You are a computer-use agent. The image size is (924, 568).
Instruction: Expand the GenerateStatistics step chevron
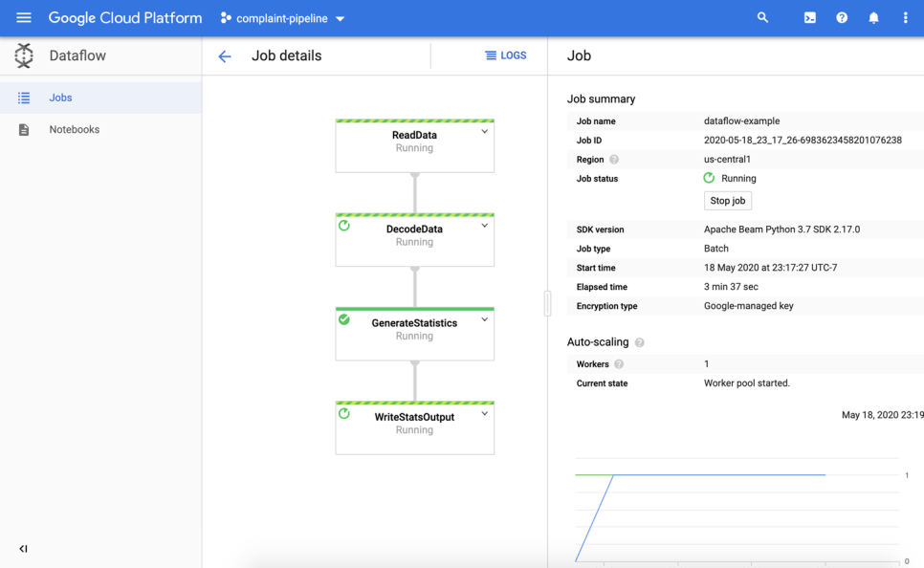point(484,320)
